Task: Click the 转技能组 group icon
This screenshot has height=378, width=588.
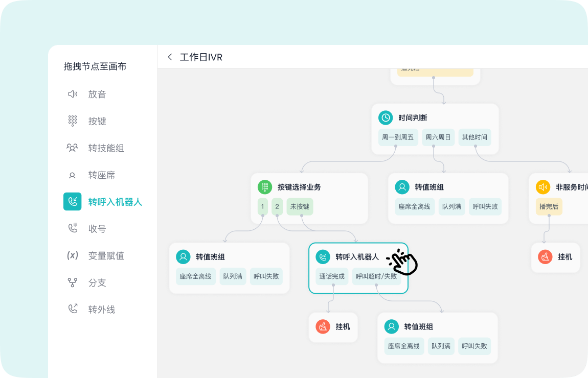Action: [72, 148]
